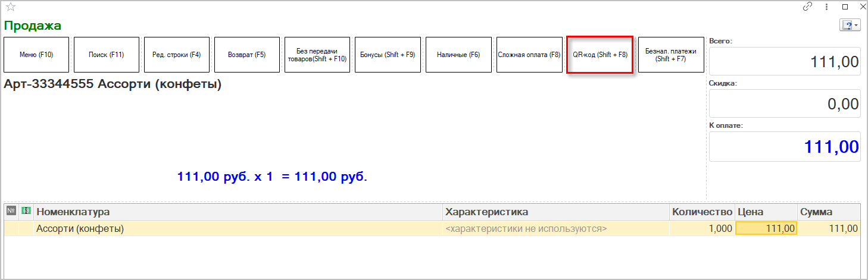Image resolution: width=868 pixels, height=280 pixels.
Task: Open Поиск (F11) search button
Action: (107, 55)
